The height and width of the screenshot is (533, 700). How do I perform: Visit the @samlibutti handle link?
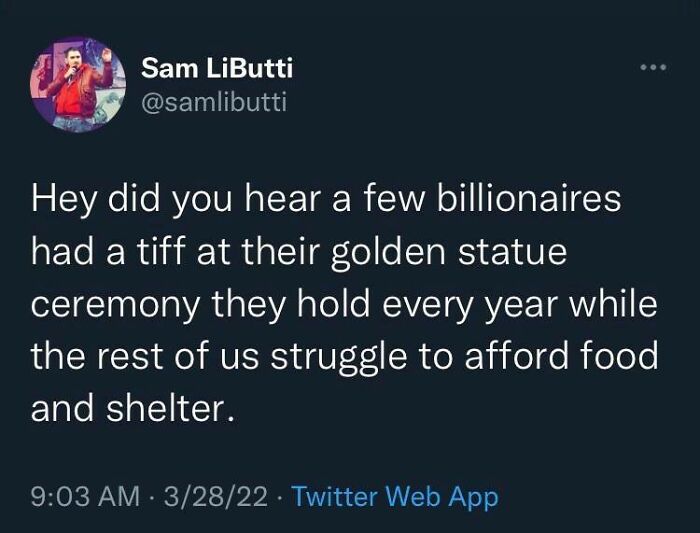point(214,101)
